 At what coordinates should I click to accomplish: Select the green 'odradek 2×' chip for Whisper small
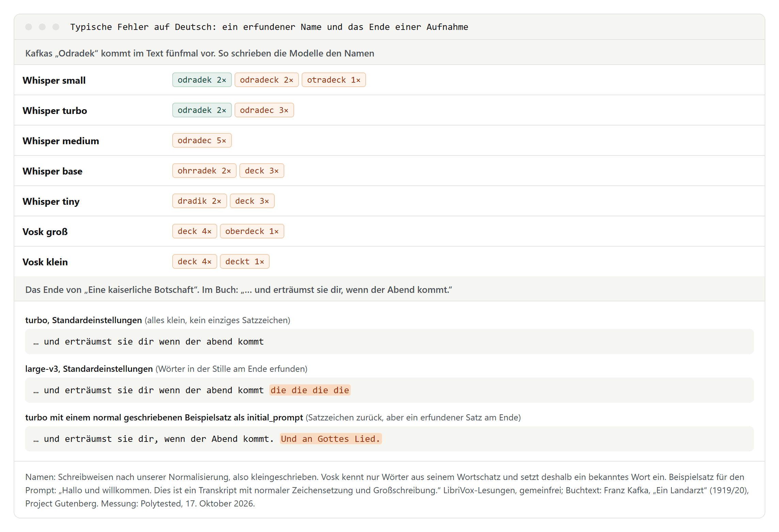(x=202, y=80)
